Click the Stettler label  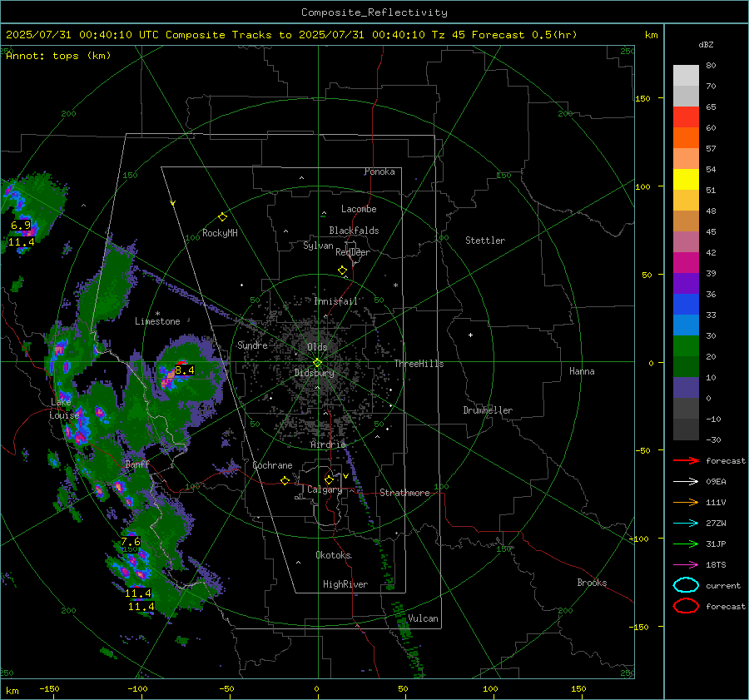tap(485, 241)
